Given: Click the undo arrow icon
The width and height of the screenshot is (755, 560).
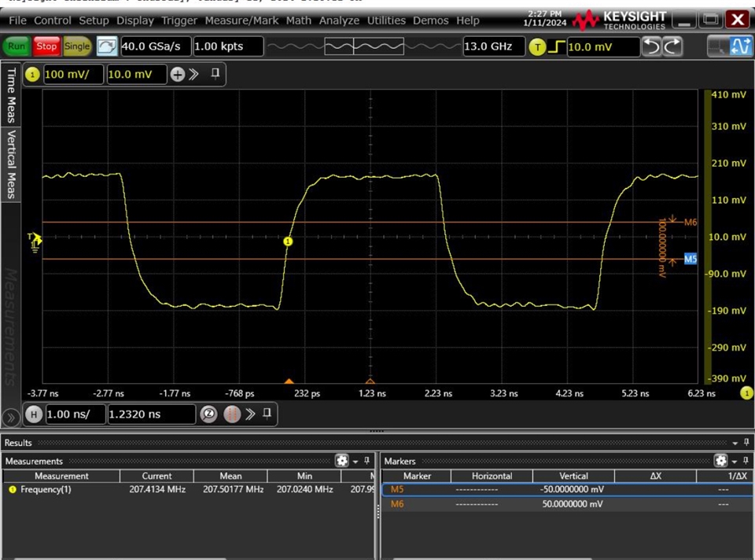Looking at the screenshot, I should (x=652, y=46).
